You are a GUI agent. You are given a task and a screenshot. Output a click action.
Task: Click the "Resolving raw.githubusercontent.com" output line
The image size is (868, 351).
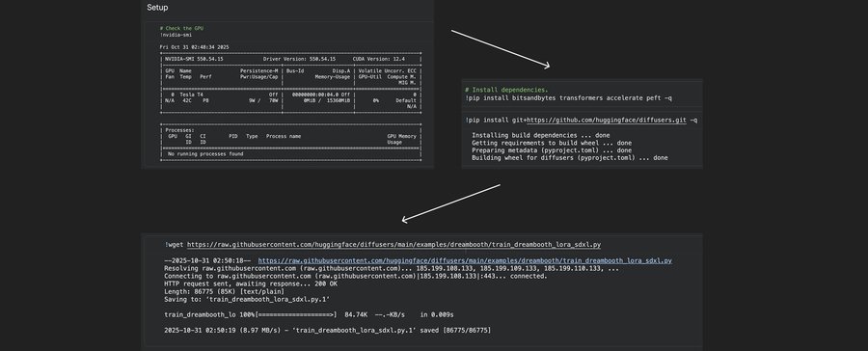coord(392,268)
